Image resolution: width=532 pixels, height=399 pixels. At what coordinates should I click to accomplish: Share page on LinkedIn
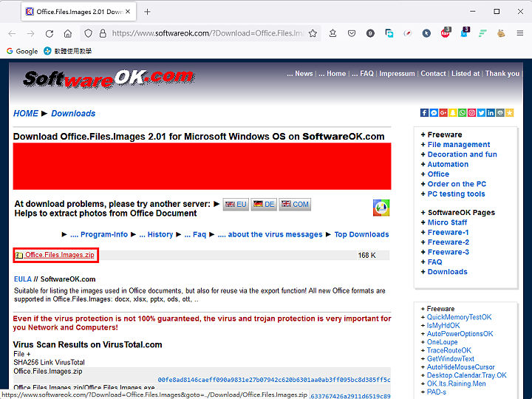491,112
